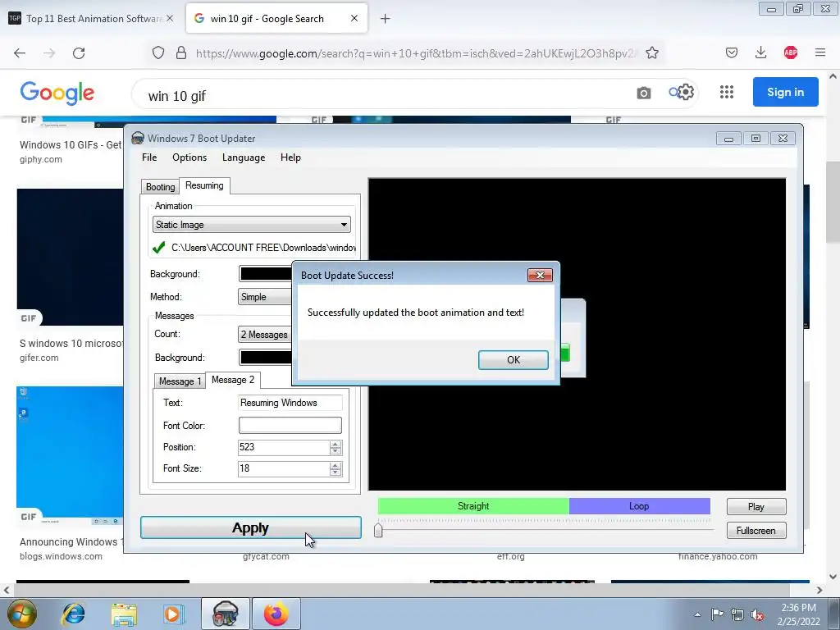
Task: Open the Count dropdown showing 2 Messages
Action: click(265, 335)
